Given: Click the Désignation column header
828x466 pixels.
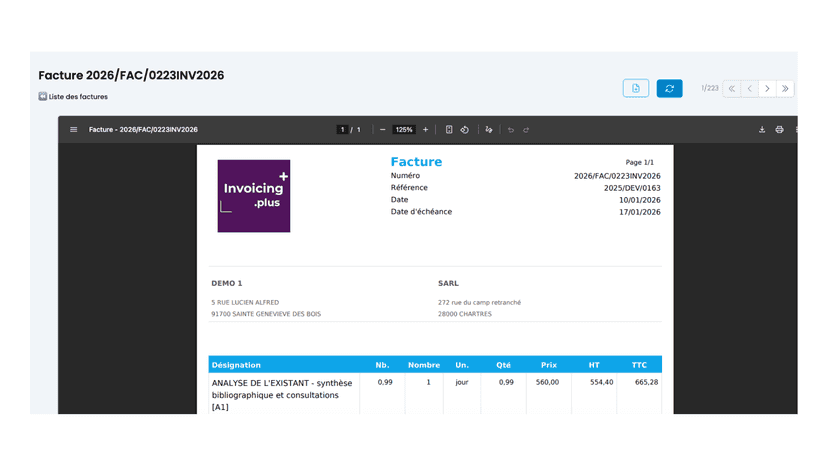Looking at the screenshot, I should (236, 365).
